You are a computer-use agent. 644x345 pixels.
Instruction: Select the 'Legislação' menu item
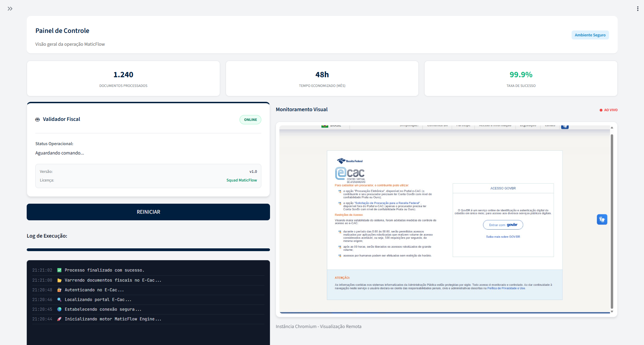[528, 125]
